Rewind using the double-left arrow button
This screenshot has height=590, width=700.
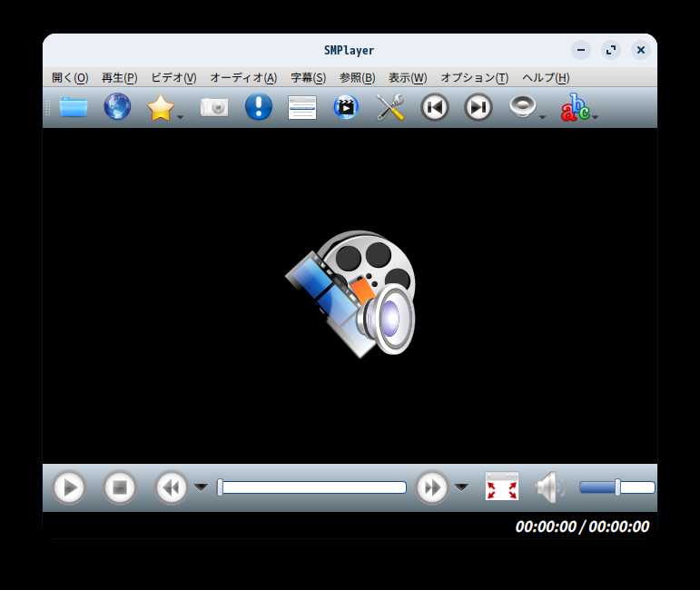coord(172,487)
